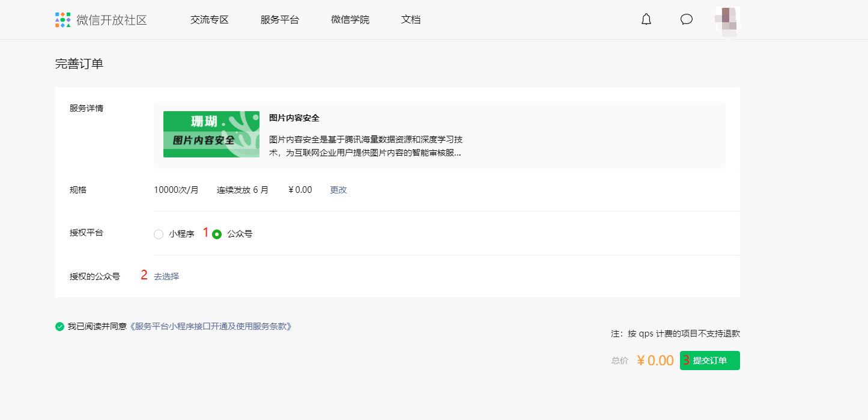Open the notification bell icon

[646, 19]
